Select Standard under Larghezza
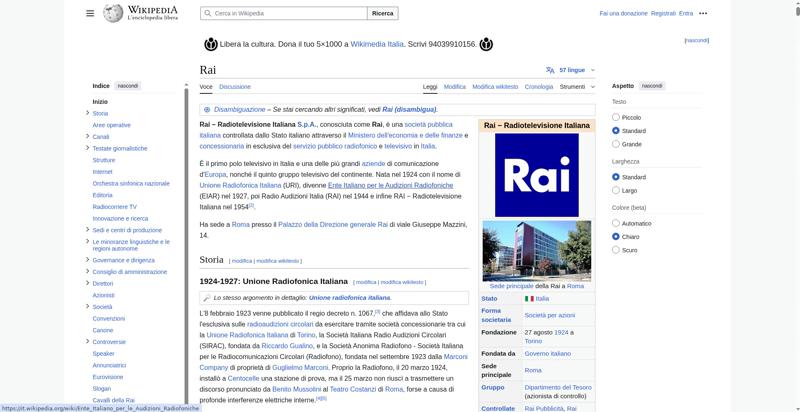Viewport: 800px width, 412px height. (x=615, y=177)
